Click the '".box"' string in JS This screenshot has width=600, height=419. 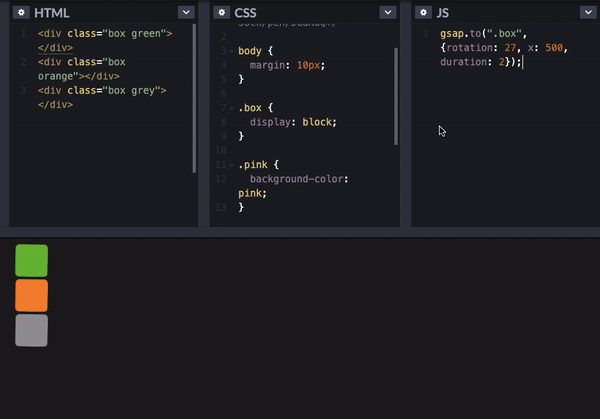coord(504,34)
